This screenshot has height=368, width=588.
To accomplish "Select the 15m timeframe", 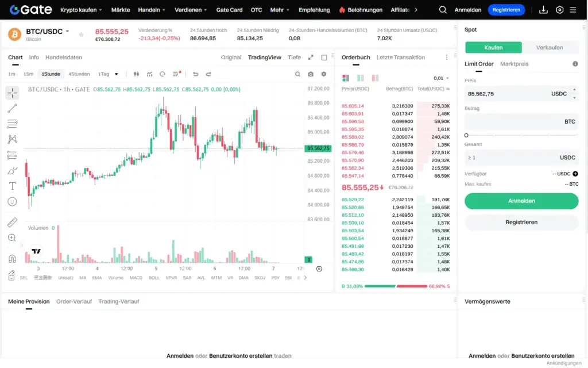I will [x=29, y=74].
